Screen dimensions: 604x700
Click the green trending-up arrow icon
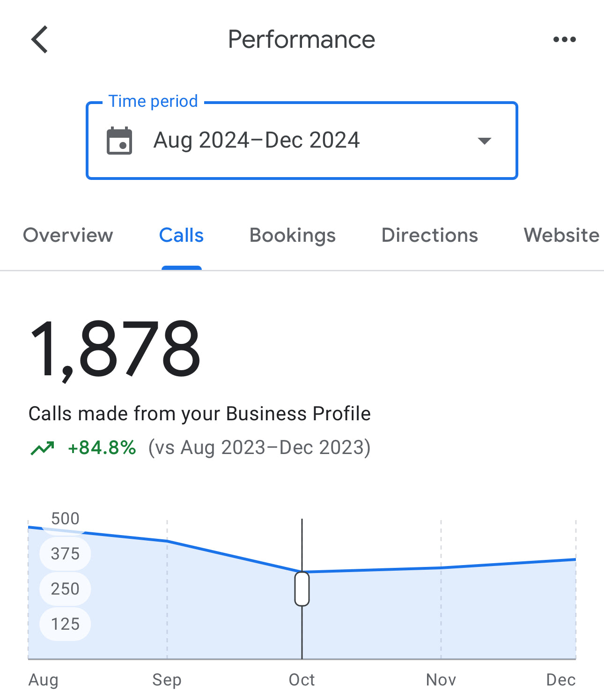click(42, 448)
